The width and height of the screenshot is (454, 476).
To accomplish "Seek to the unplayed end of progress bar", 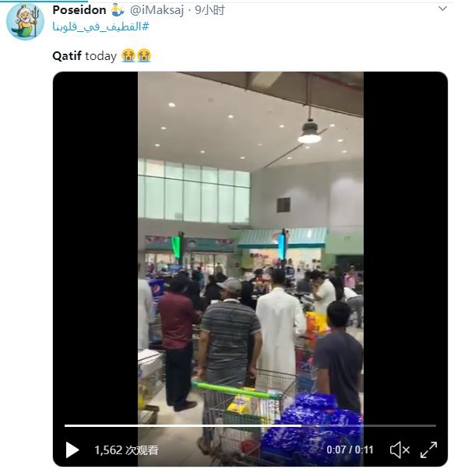I will coord(368,425).
